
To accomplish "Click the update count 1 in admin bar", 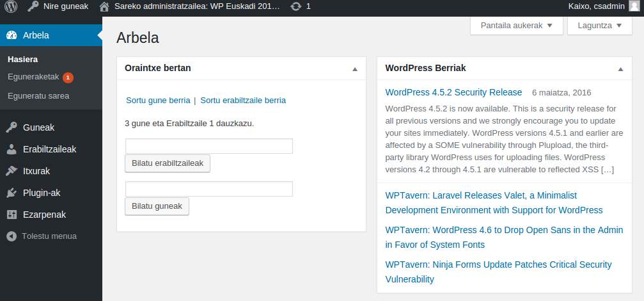I will pyautogui.click(x=308, y=6).
